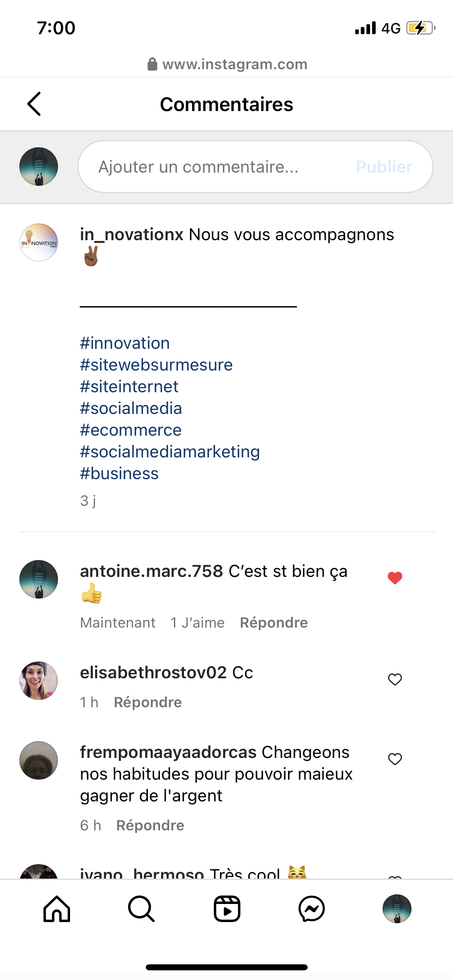Go back using the left chevron arrow

34,104
